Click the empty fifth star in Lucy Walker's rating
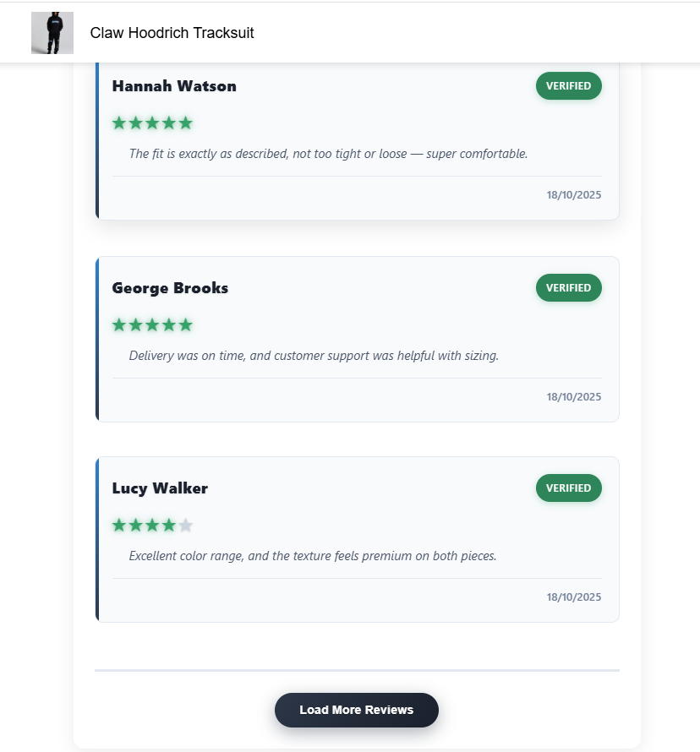 coord(186,526)
